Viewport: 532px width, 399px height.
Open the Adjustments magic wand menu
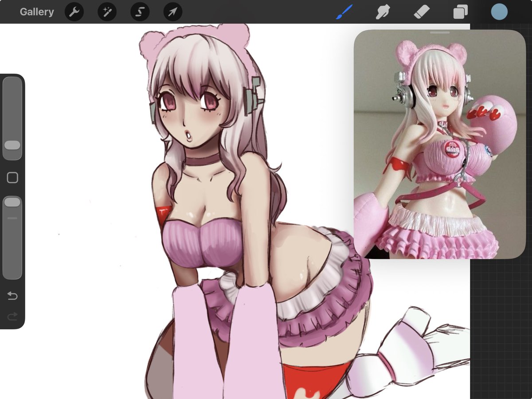pyautogui.click(x=107, y=12)
